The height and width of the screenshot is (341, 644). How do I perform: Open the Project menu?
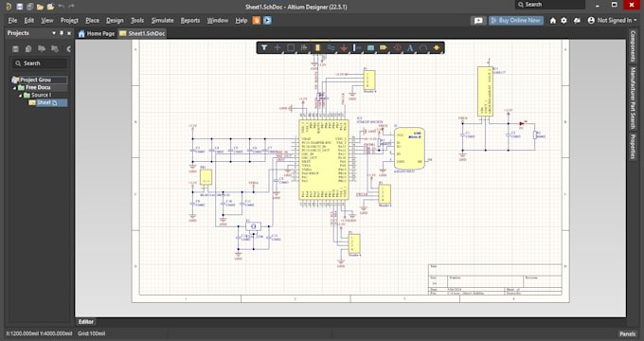[x=69, y=20]
